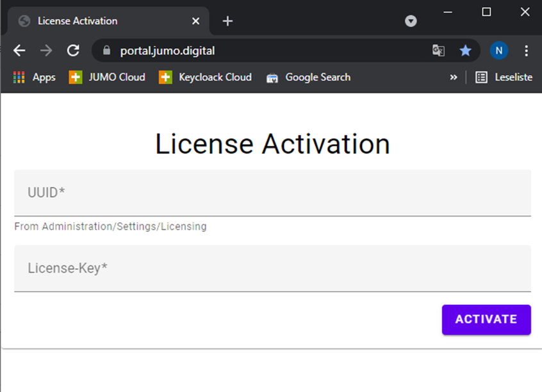
Task: Bookmark this page with star icon
Action: point(465,51)
